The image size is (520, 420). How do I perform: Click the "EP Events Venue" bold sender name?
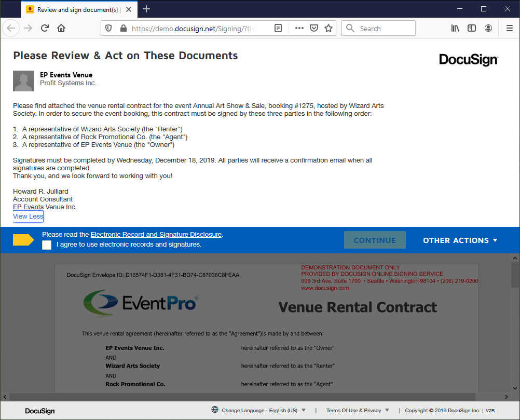[66, 75]
